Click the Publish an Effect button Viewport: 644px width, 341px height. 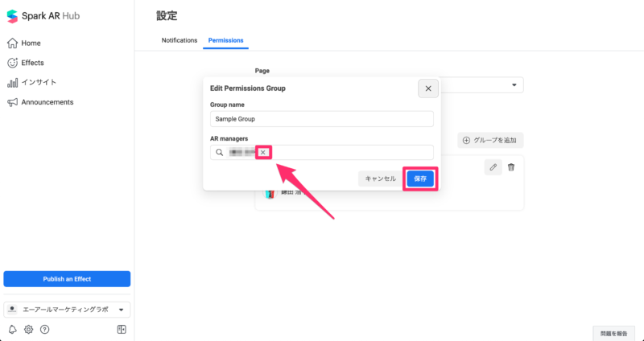point(67,279)
